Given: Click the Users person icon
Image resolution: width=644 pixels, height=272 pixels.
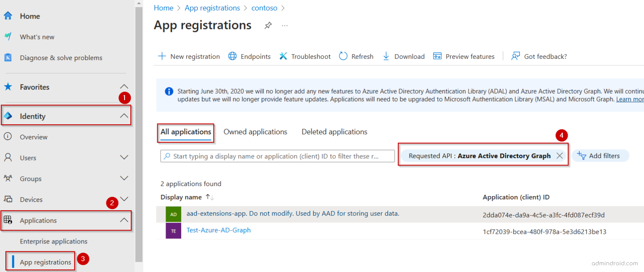Looking at the screenshot, I should click(8, 158).
